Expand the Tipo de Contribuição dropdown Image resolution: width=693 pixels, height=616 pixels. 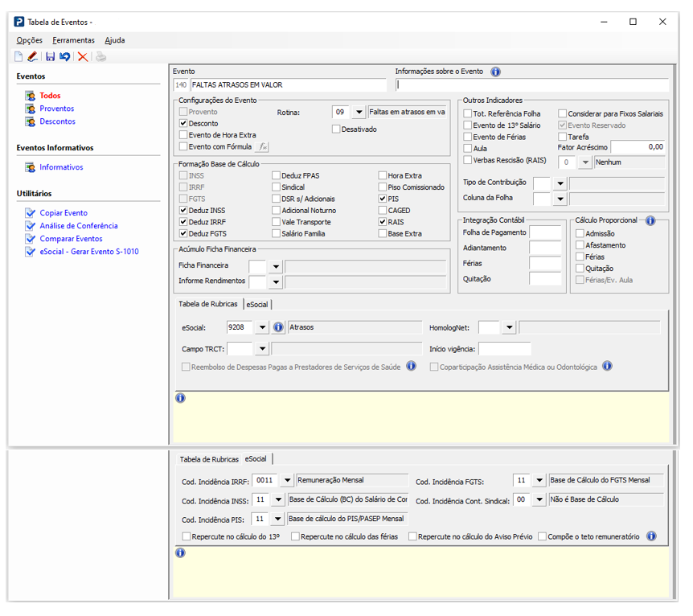coord(560,183)
